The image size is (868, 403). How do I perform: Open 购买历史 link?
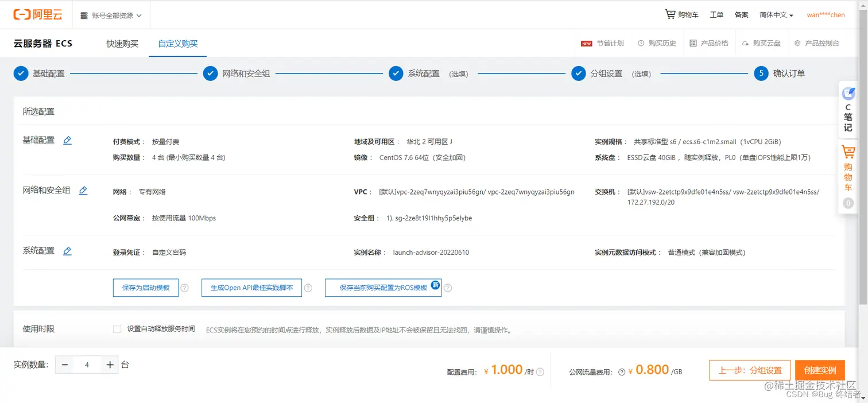(x=657, y=44)
